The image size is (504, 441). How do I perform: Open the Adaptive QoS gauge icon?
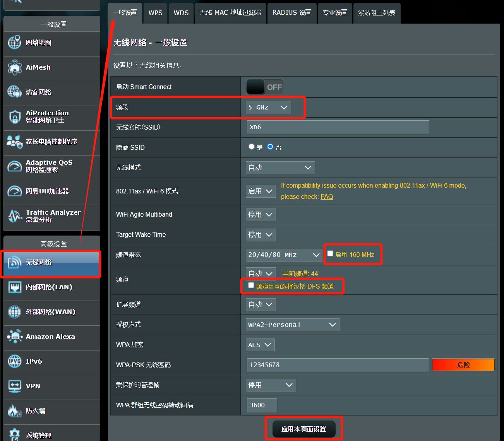(x=14, y=166)
